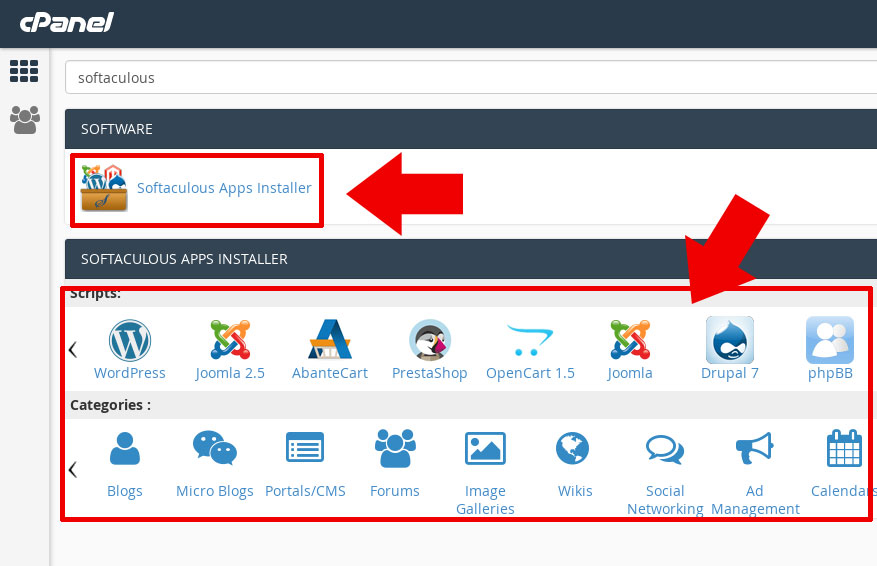This screenshot has height=566, width=877.
Task: Select the Drupal 7 drop icon
Action: [730, 340]
